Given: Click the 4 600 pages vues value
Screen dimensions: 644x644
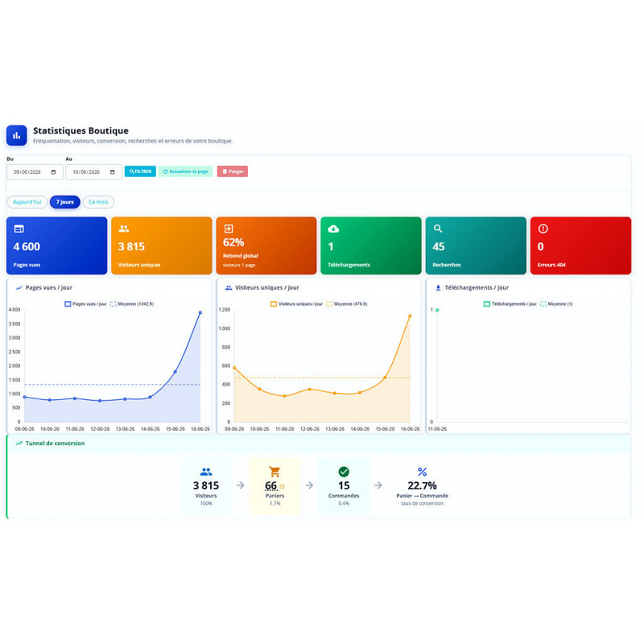Looking at the screenshot, I should 27,246.
